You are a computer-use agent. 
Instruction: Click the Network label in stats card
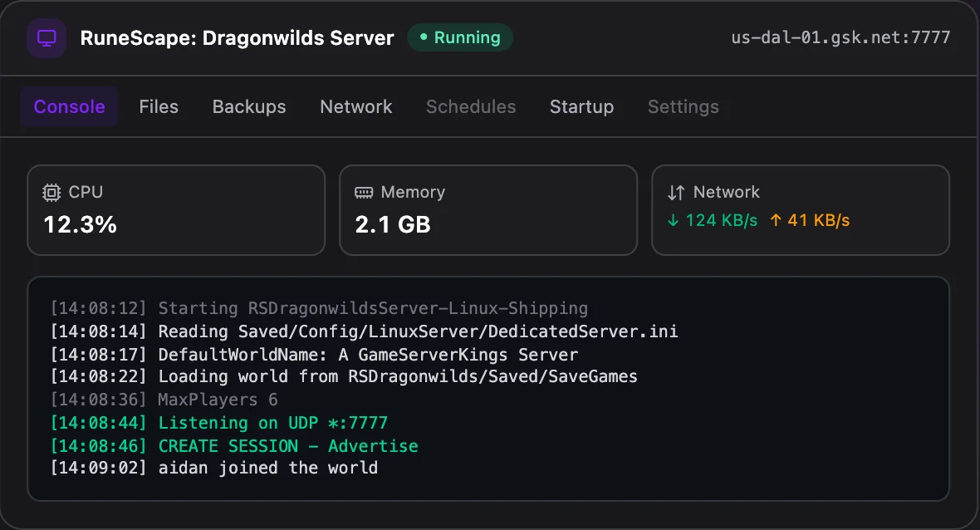[x=727, y=192]
